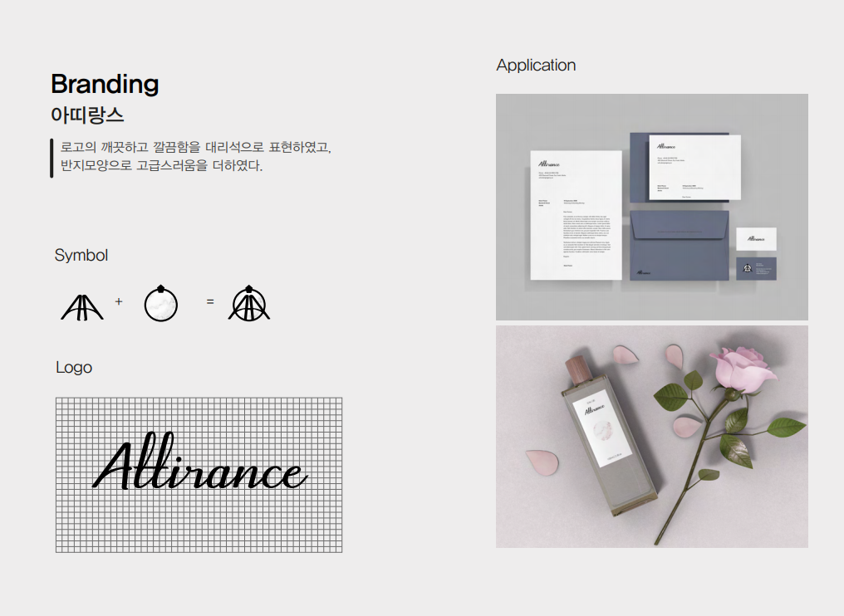The width and height of the screenshot is (844, 616).
Task: Click the Attirance logo on white business card
Action: (755, 238)
